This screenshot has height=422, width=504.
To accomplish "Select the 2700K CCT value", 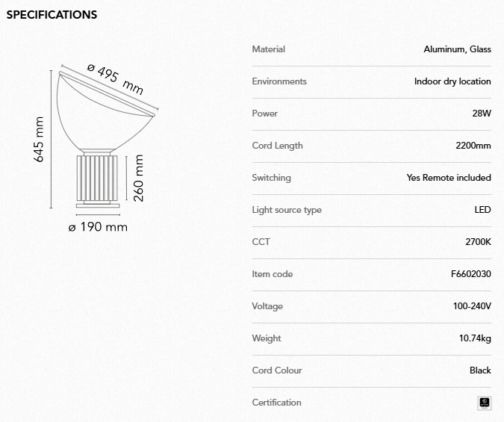I will (478, 242).
